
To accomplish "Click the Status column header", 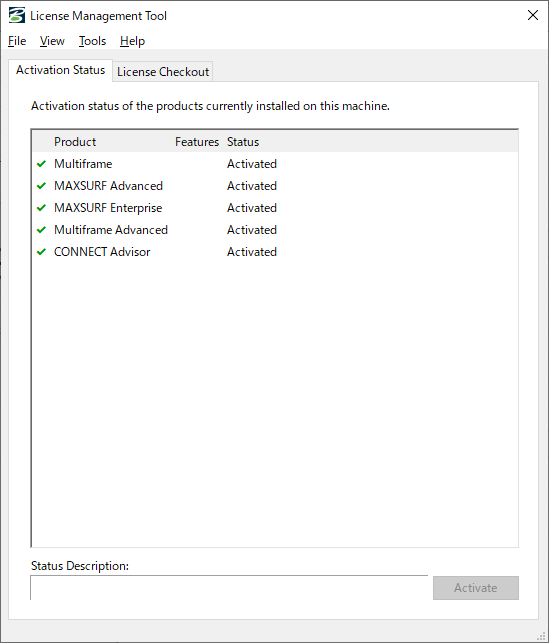I will (243, 142).
